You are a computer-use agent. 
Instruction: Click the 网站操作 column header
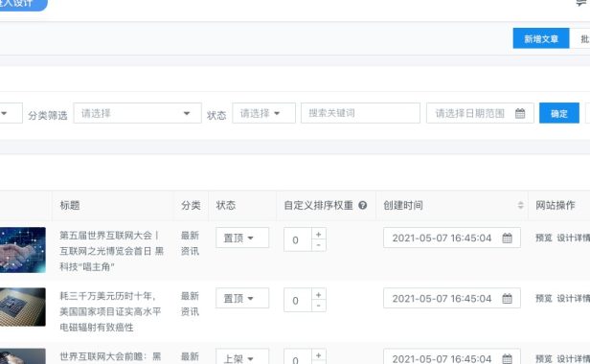[556, 205]
